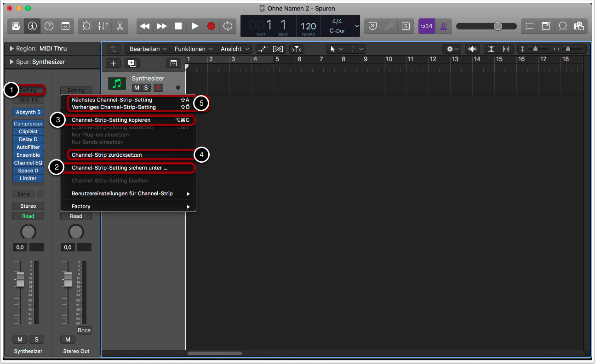This screenshot has height=364, width=595.
Task: Choose Channel-Strip-Setting kopieren
Action: [129, 120]
